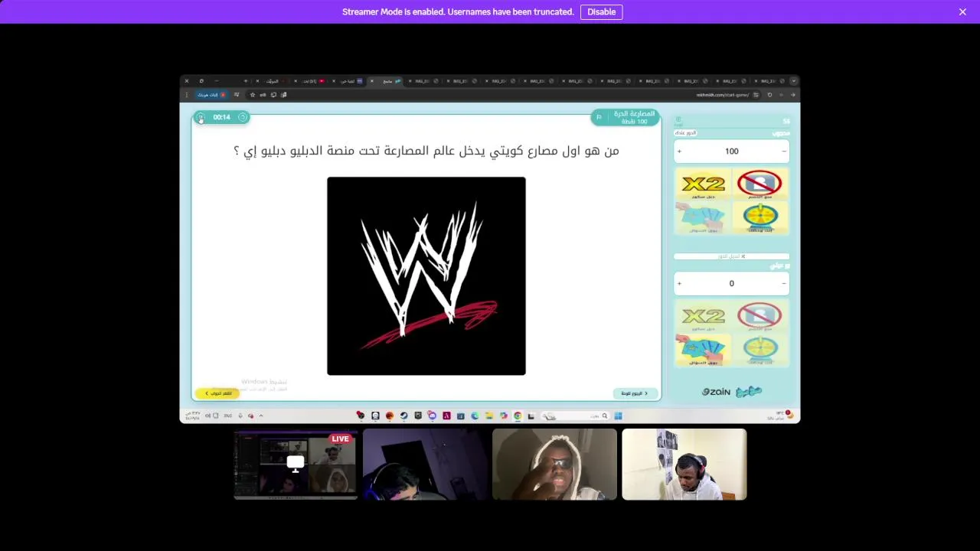This screenshot has width=980, height=551.
Task: Click the bookmark star in address bar
Action: (253, 95)
